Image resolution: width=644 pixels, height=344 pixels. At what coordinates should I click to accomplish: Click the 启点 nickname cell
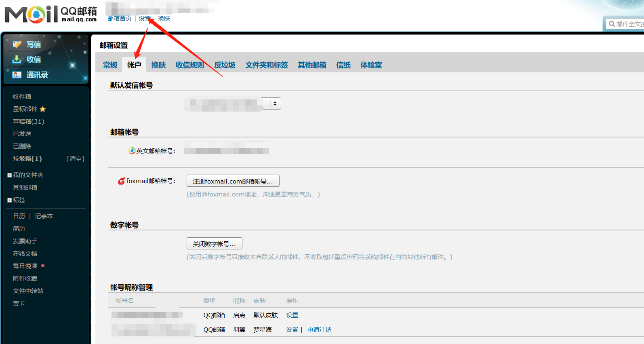point(239,315)
